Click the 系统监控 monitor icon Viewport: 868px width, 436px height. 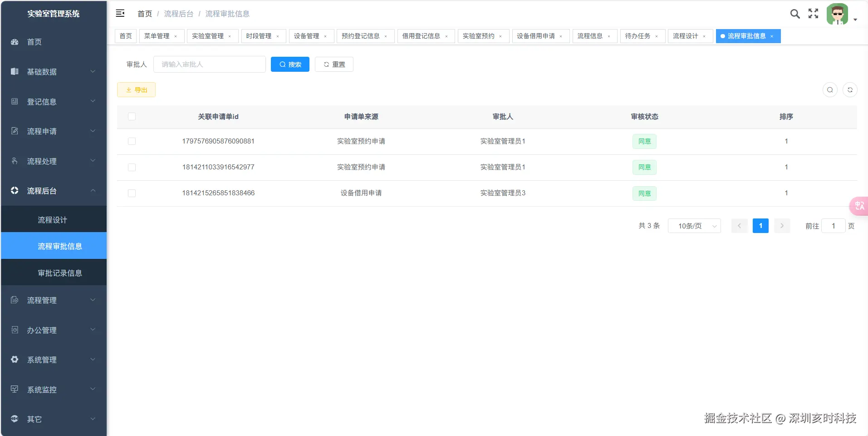(15, 390)
